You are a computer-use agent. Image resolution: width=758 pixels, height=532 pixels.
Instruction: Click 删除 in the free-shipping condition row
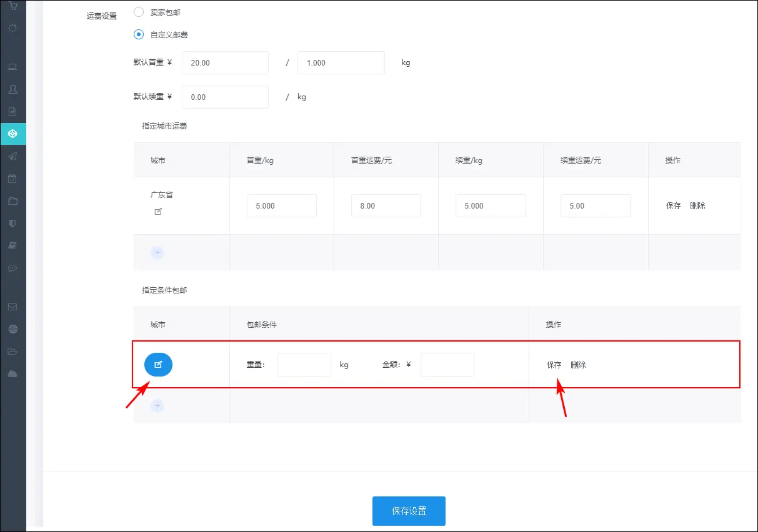[578, 365]
